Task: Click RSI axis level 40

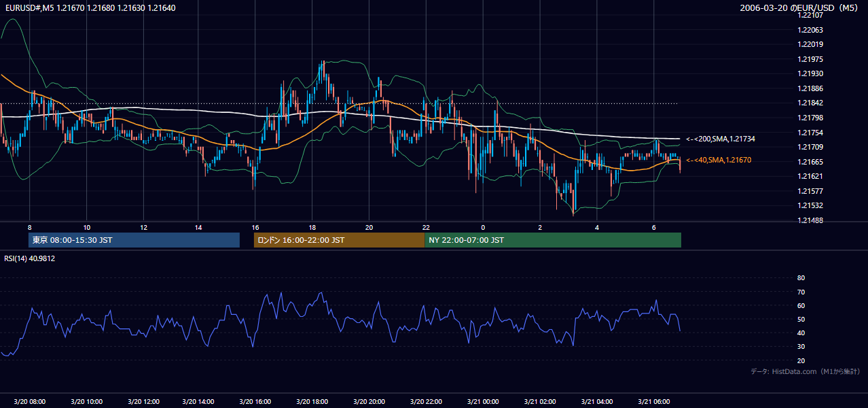Action: point(801,333)
